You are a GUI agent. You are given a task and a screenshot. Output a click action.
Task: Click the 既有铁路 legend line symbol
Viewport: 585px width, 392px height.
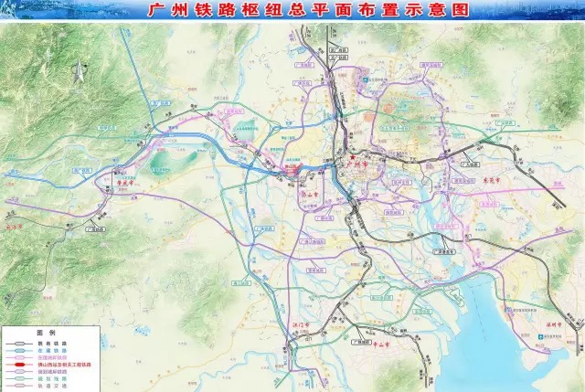(x=17, y=343)
